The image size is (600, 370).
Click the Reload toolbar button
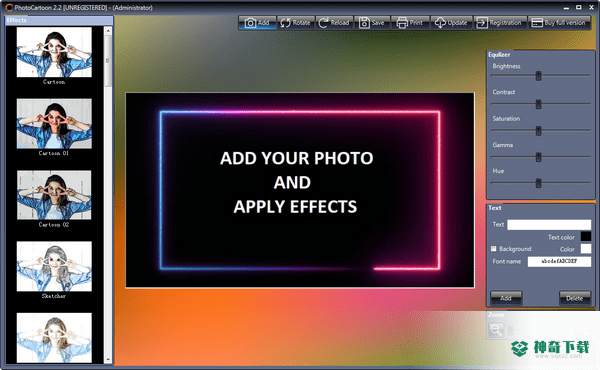point(334,23)
